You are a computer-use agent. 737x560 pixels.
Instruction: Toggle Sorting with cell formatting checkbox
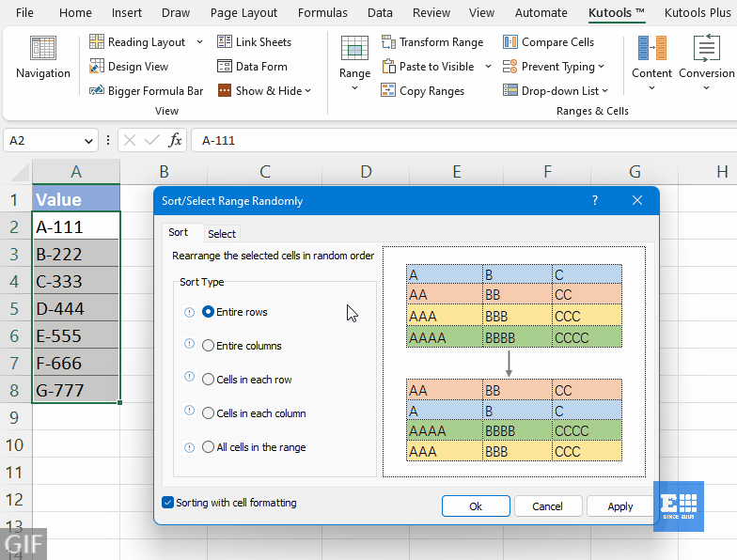click(167, 503)
